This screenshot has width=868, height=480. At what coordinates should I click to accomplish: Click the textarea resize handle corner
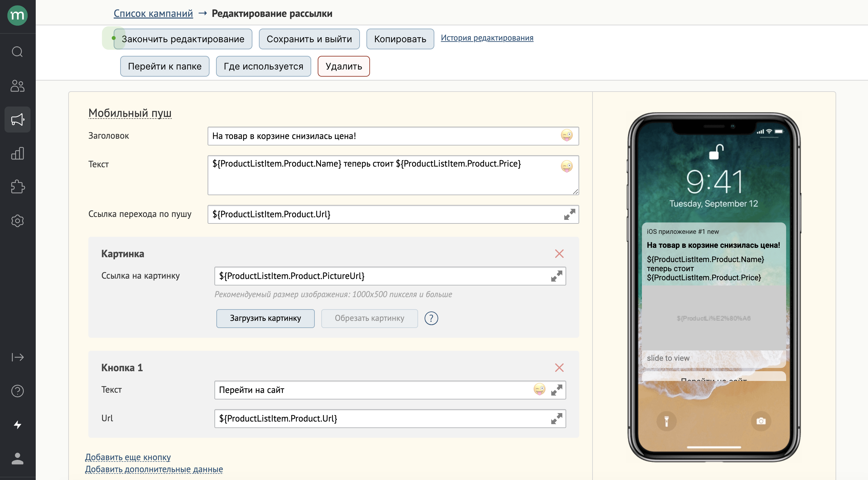[x=575, y=192]
